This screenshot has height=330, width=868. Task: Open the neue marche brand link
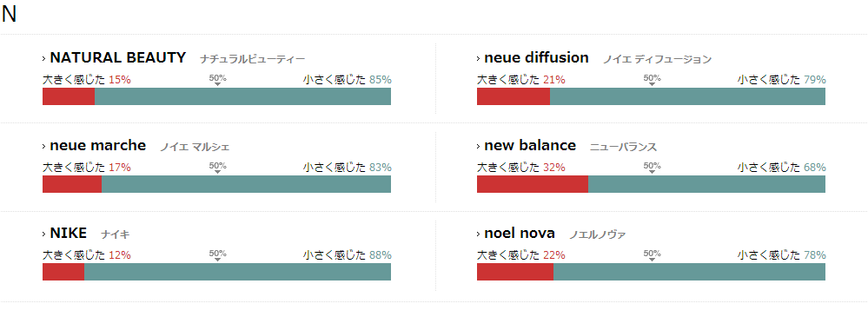pos(97,146)
